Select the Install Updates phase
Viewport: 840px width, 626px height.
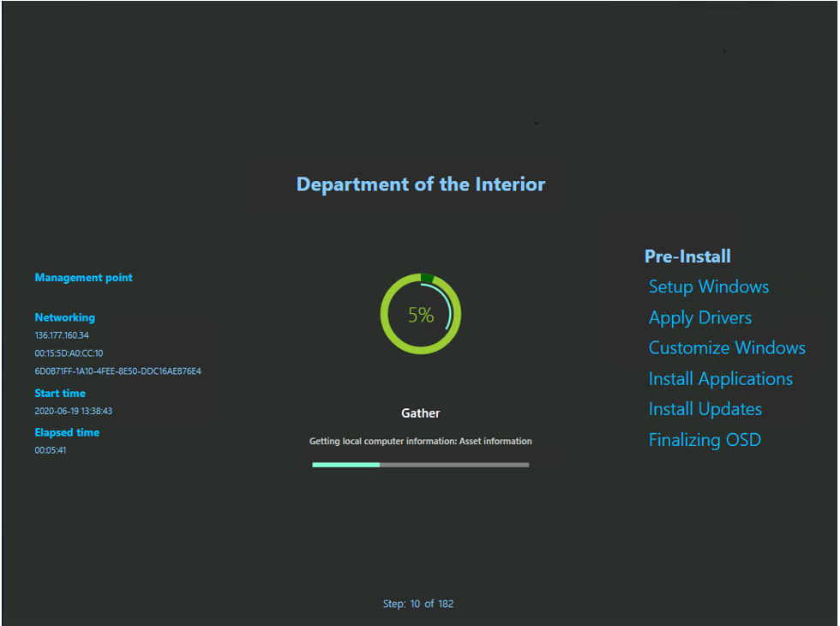point(705,410)
